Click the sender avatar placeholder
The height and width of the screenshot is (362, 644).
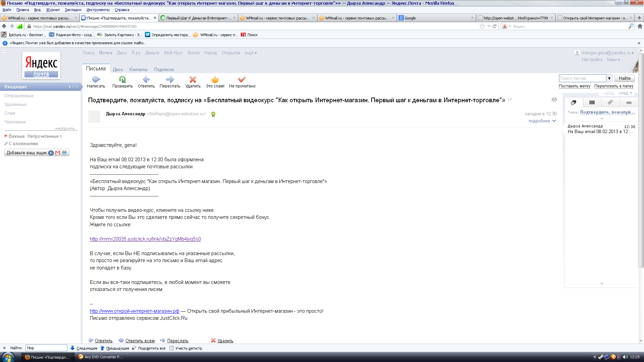(x=94, y=117)
